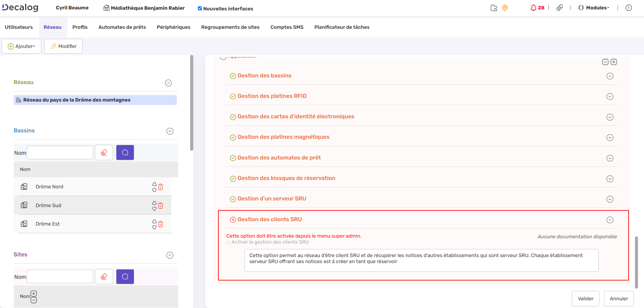The height and width of the screenshot is (308, 644).
Task: Open the Comptes SMS tab
Action: (286, 27)
